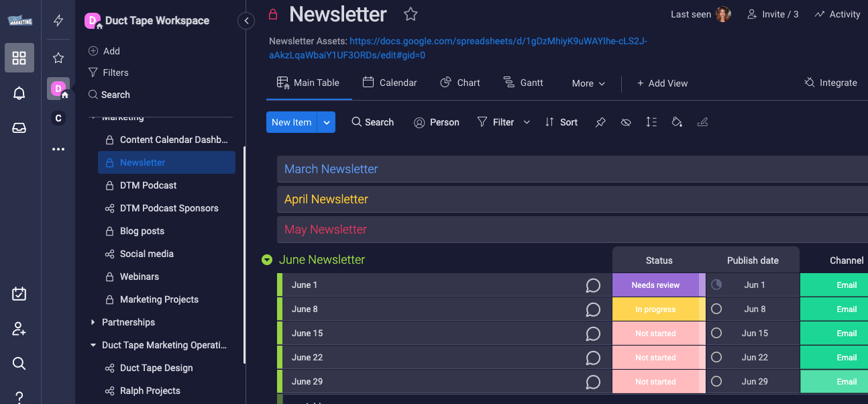Viewport: 868px width, 404px height.
Task: Toggle the June 8 publish date circle
Action: click(x=716, y=309)
